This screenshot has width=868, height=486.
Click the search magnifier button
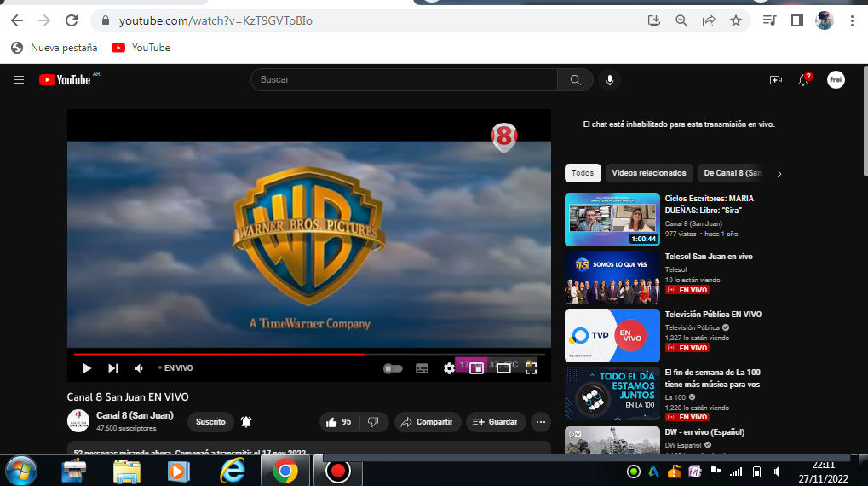(x=575, y=80)
